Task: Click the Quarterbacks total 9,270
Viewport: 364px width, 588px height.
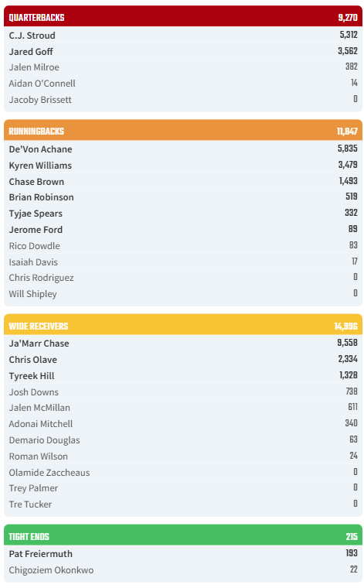Action: [348, 18]
